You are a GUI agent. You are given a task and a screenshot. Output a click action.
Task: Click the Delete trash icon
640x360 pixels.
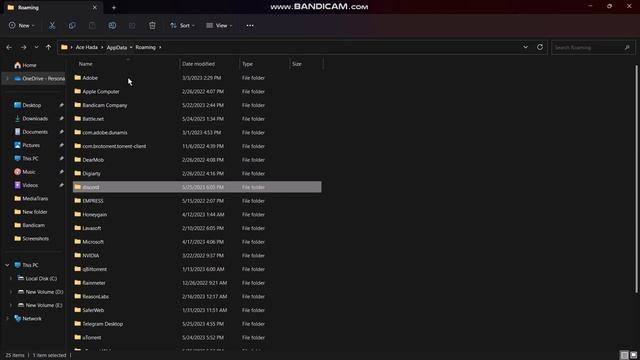tap(152, 25)
